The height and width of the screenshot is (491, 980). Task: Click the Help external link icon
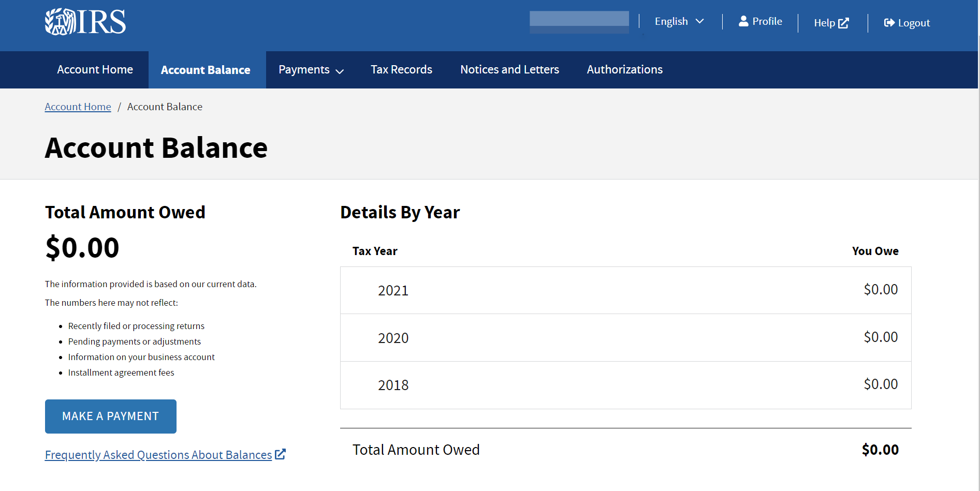[x=843, y=23]
